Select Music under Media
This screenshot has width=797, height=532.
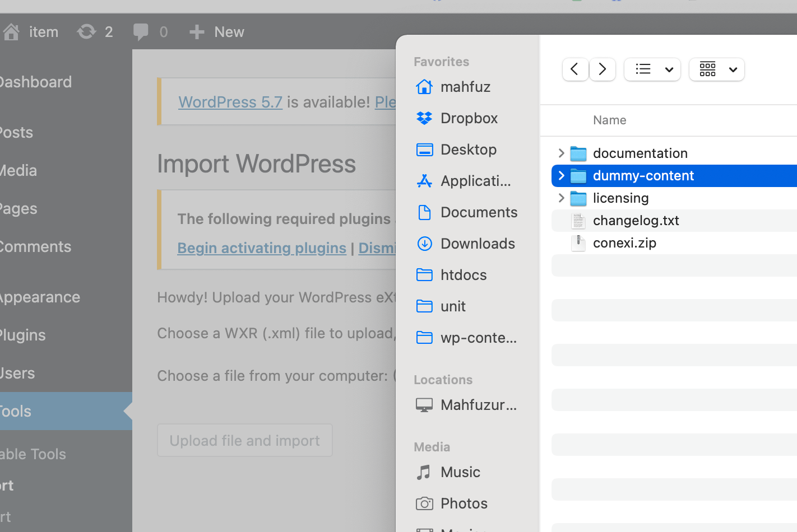460,472
